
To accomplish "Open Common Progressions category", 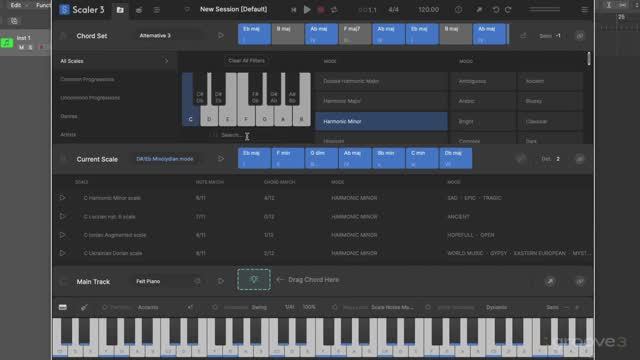I will point(87,79).
